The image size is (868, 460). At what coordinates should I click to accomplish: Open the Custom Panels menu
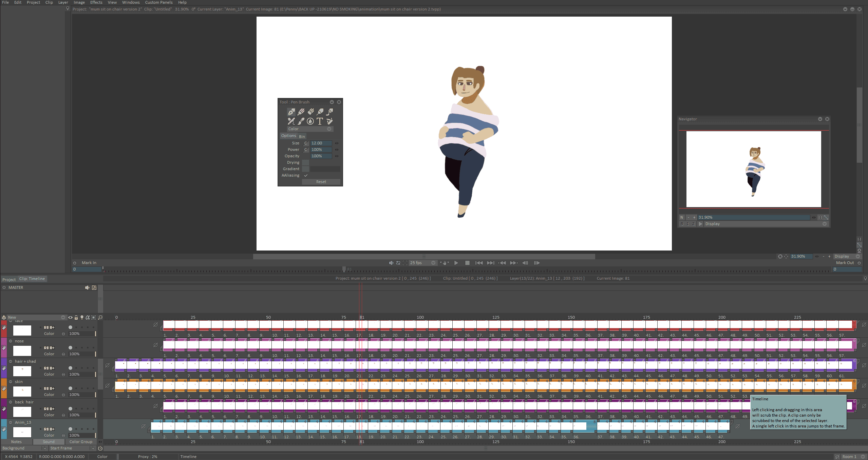point(159,2)
